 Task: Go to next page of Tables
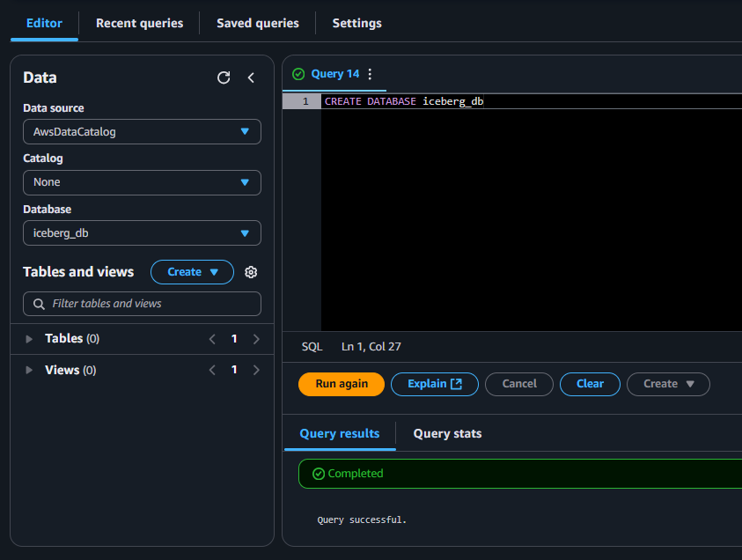coord(256,339)
